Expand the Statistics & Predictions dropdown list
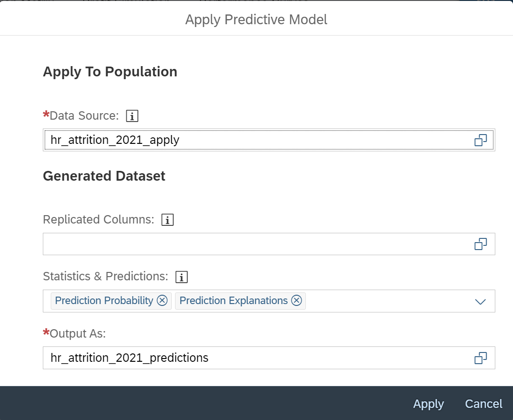 [x=480, y=301]
